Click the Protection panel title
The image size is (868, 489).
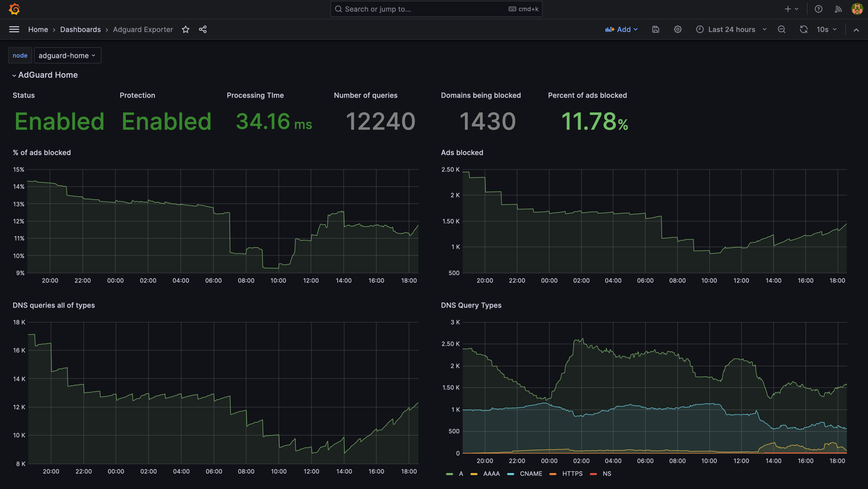click(137, 95)
